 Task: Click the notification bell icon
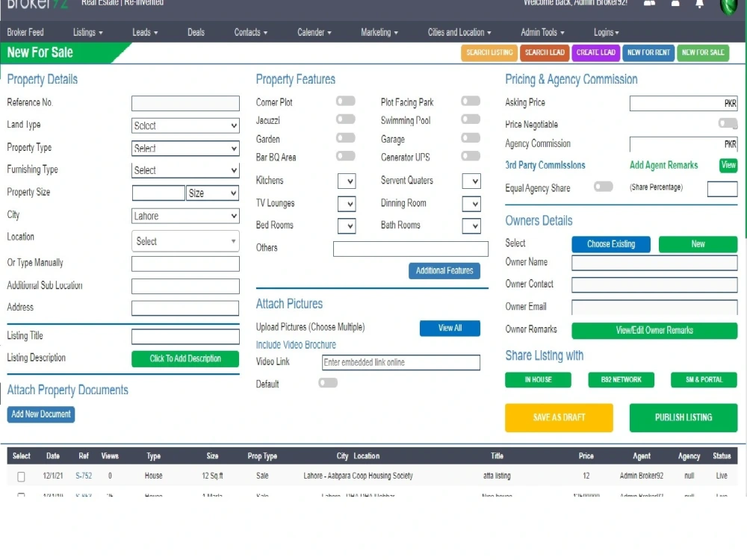pyautogui.click(x=699, y=4)
